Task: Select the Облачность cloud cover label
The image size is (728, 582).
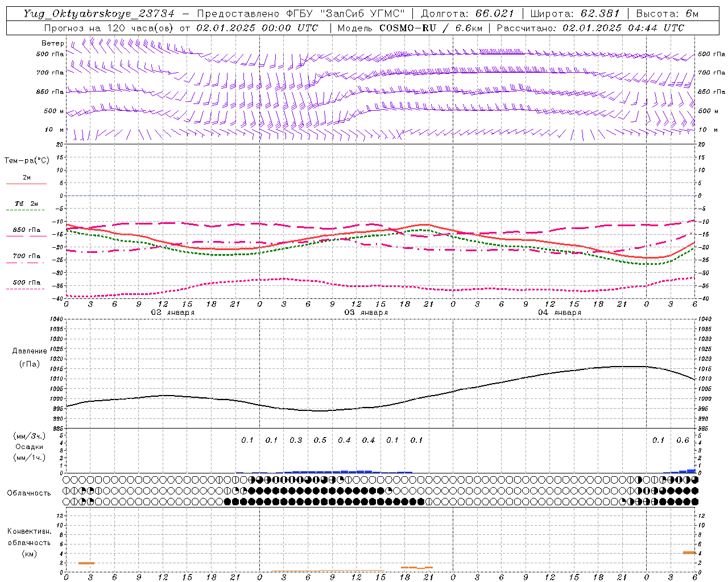Action: pos(29,493)
